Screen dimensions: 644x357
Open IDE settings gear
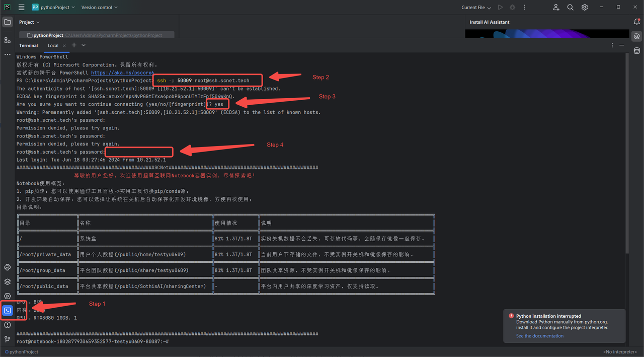pyautogui.click(x=584, y=8)
